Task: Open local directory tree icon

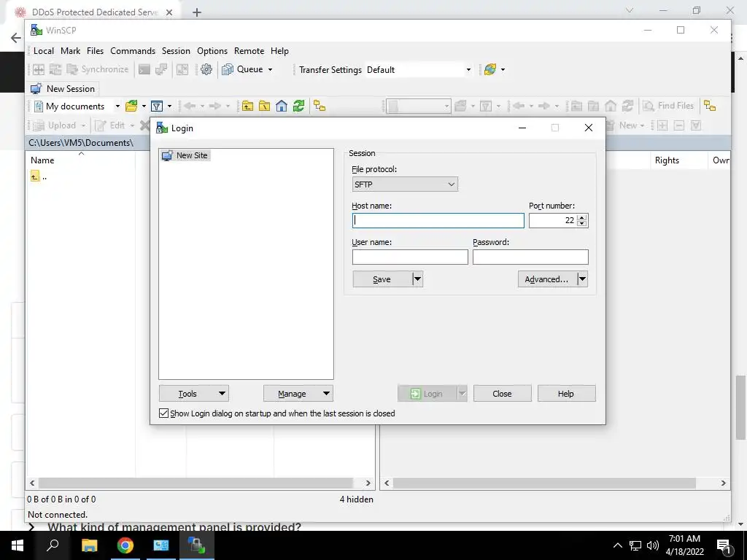Action: 320,106
